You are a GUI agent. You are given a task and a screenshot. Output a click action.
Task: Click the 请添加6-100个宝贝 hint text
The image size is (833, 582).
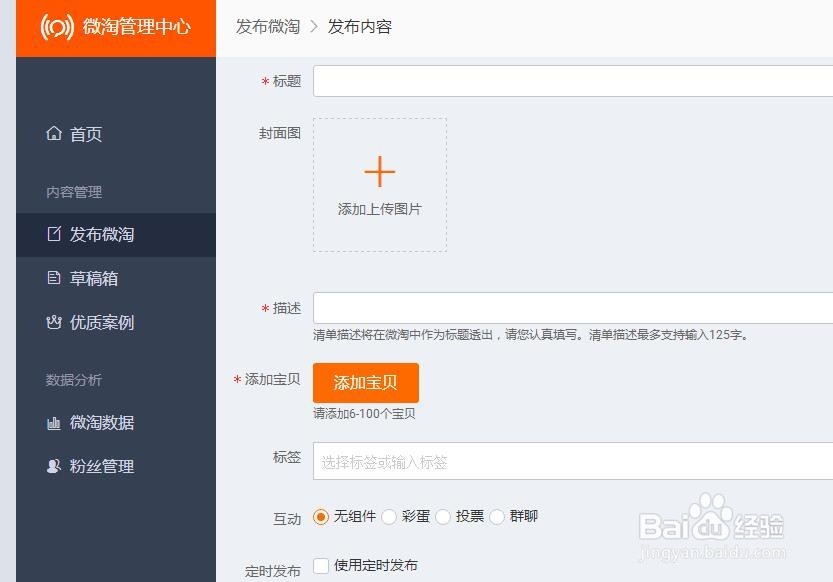[x=364, y=414]
